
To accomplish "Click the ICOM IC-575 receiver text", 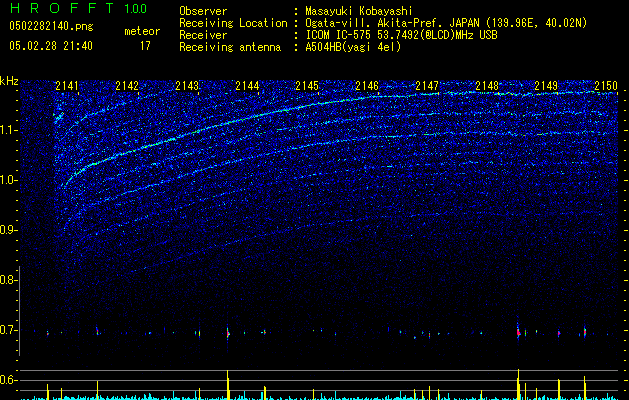I will point(401,35).
